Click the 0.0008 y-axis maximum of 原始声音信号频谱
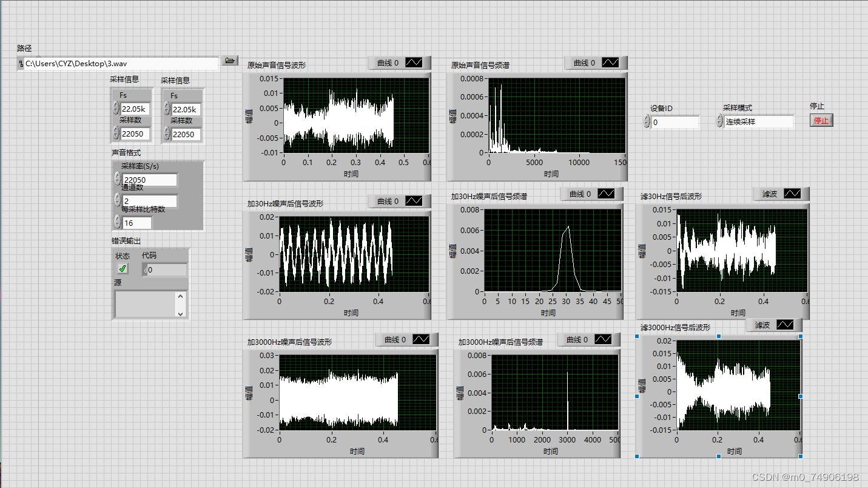 (472, 78)
